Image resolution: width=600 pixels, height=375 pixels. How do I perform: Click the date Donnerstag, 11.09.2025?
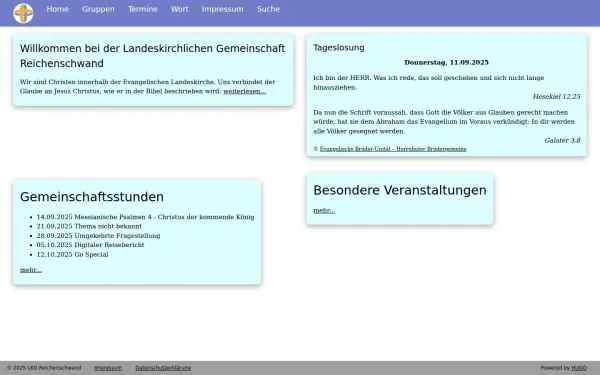(447, 62)
